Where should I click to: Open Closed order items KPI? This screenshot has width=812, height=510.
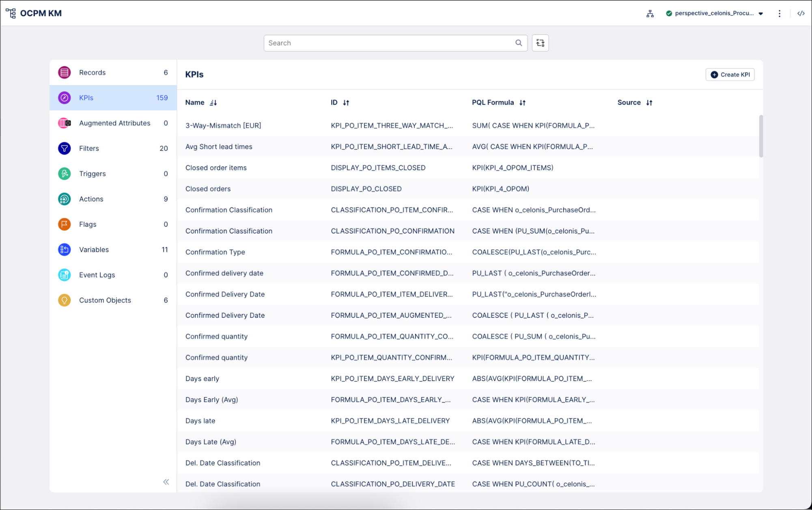tap(468, 168)
